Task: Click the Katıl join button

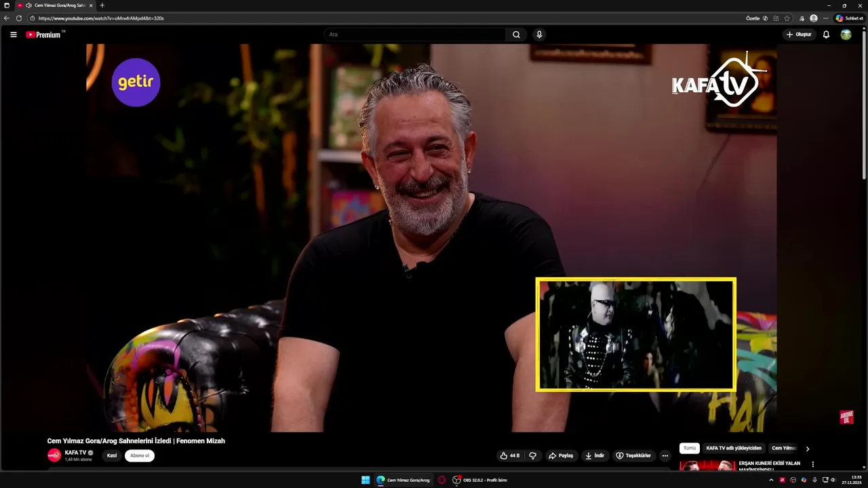Action: tap(112, 455)
